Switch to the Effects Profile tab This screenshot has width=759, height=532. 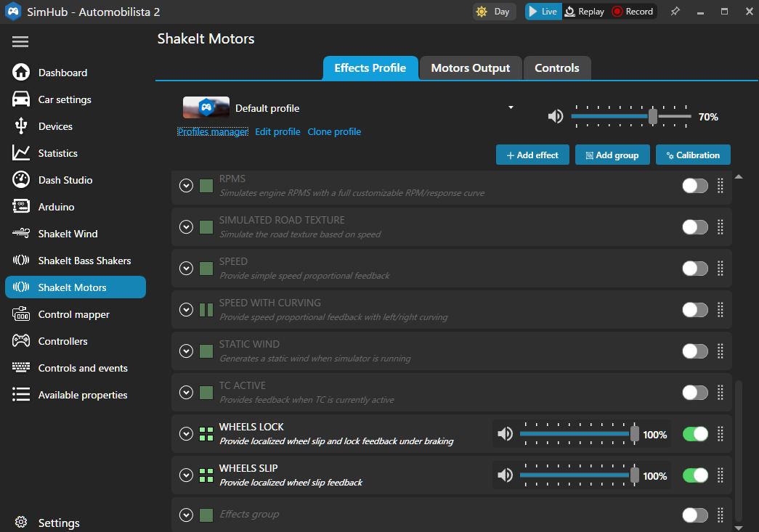coord(370,67)
